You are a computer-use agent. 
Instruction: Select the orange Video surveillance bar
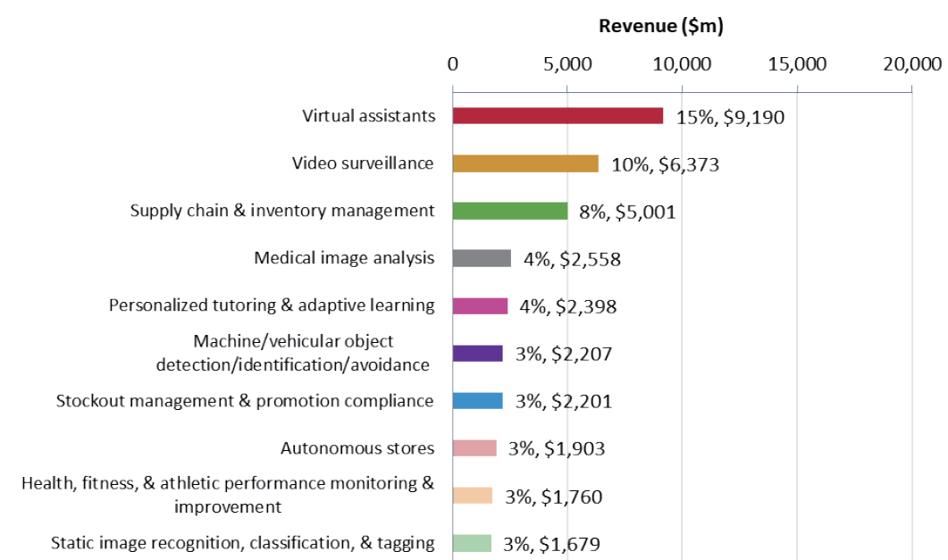coord(525,163)
